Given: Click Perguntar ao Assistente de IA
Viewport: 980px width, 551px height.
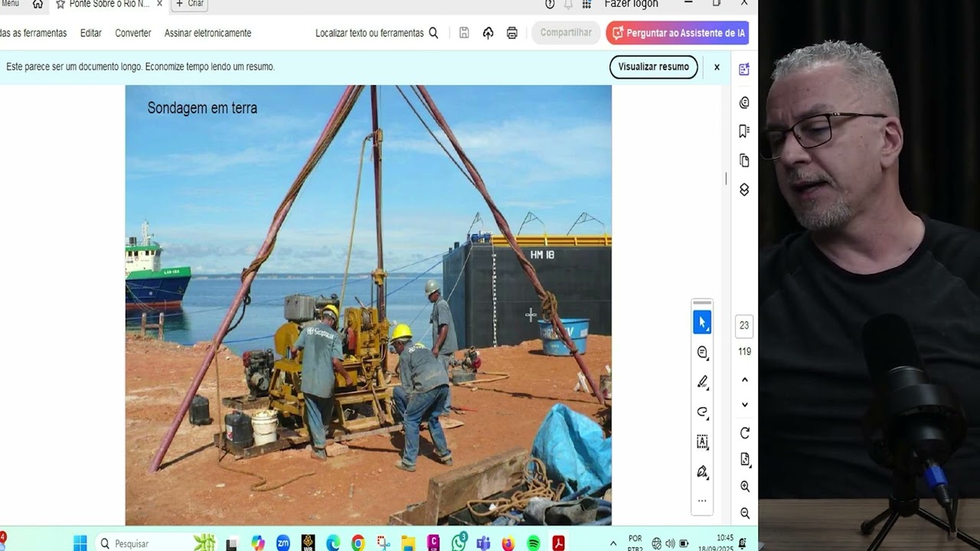Looking at the screenshot, I should coord(678,33).
